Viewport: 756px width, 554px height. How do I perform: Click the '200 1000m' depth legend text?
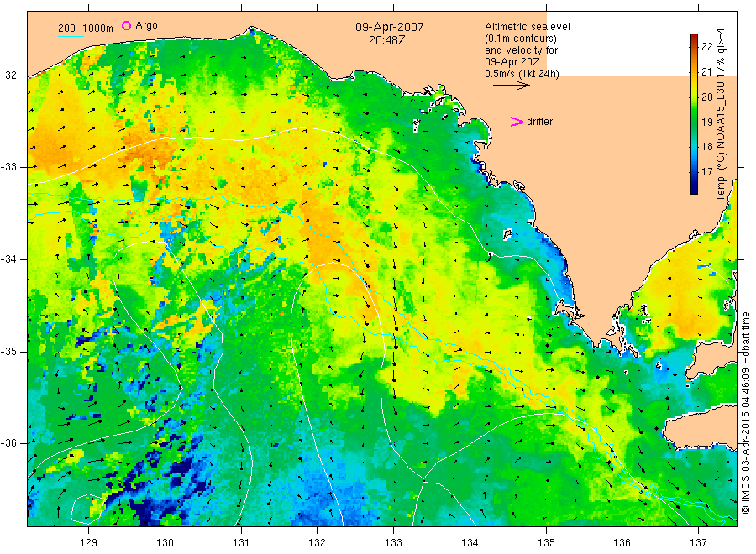[86, 29]
